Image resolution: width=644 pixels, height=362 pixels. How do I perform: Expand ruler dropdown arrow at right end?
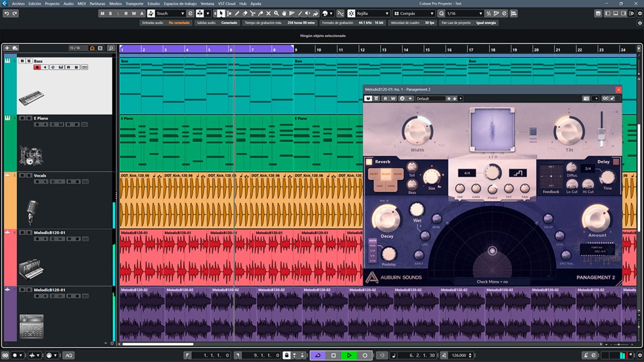639,49
